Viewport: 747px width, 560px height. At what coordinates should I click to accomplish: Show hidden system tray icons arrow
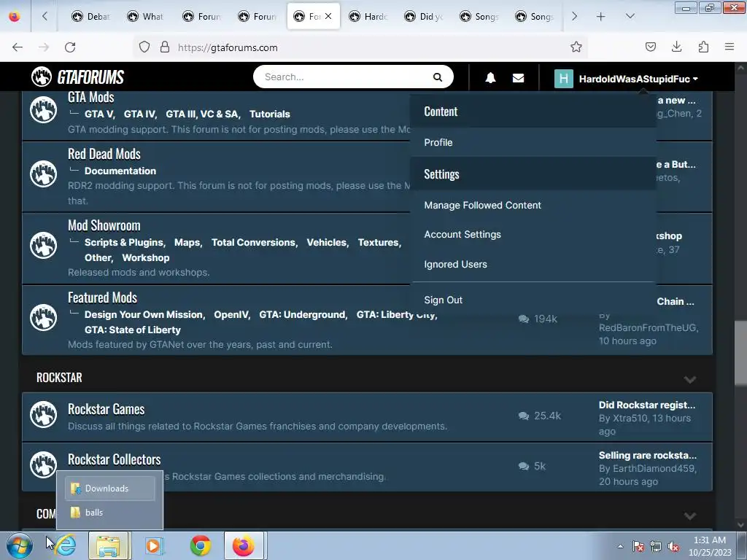[620, 546]
